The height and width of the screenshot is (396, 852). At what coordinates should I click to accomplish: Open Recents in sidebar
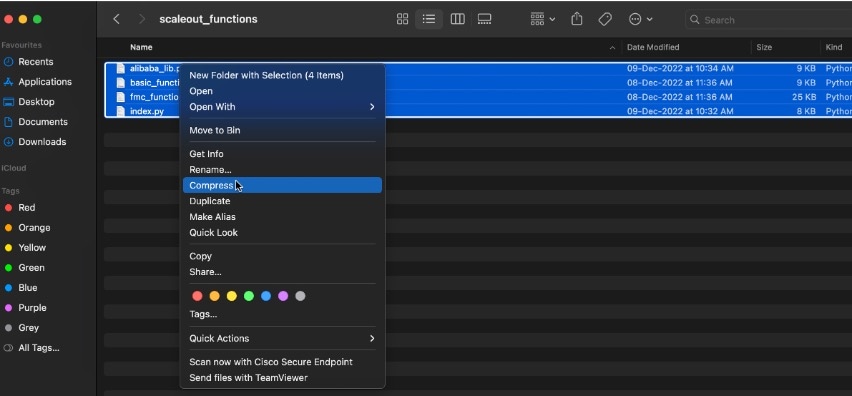35,62
